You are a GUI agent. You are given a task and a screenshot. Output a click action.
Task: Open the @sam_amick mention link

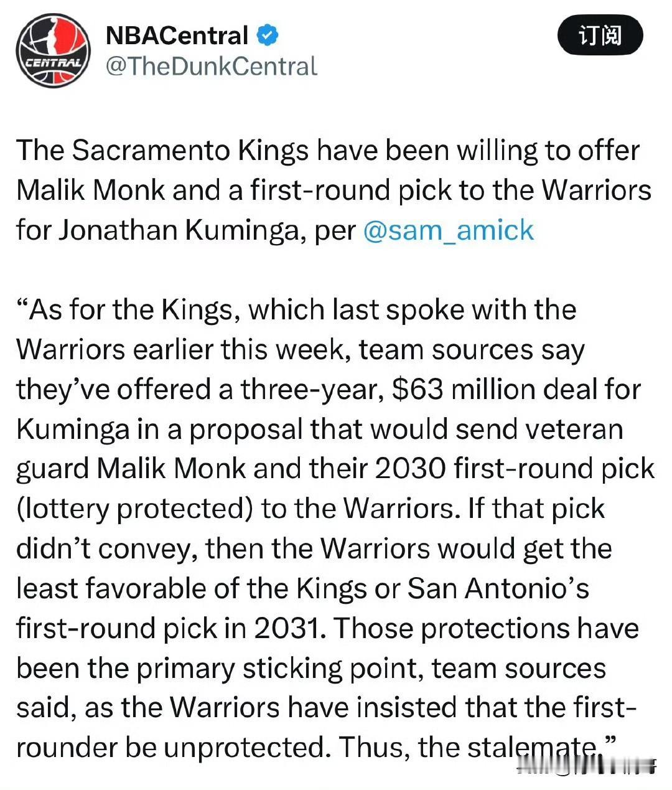click(x=448, y=230)
